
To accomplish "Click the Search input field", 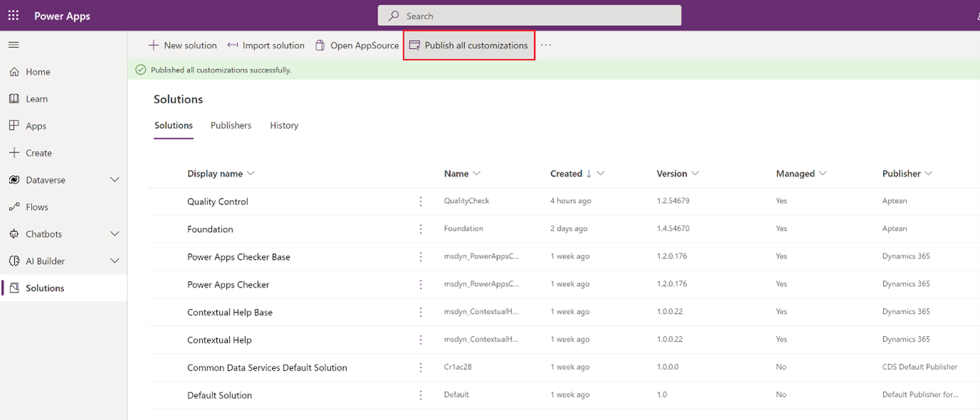I will (529, 16).
